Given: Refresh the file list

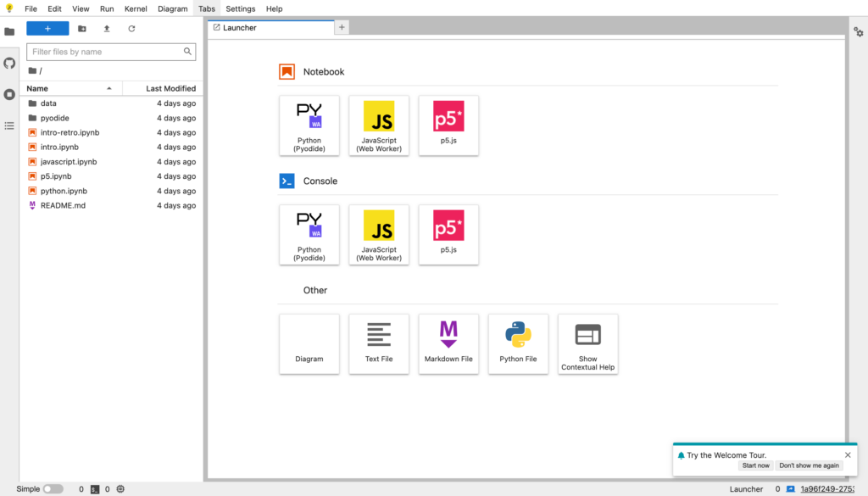Looking at the screenshot, I should point(131,28).
